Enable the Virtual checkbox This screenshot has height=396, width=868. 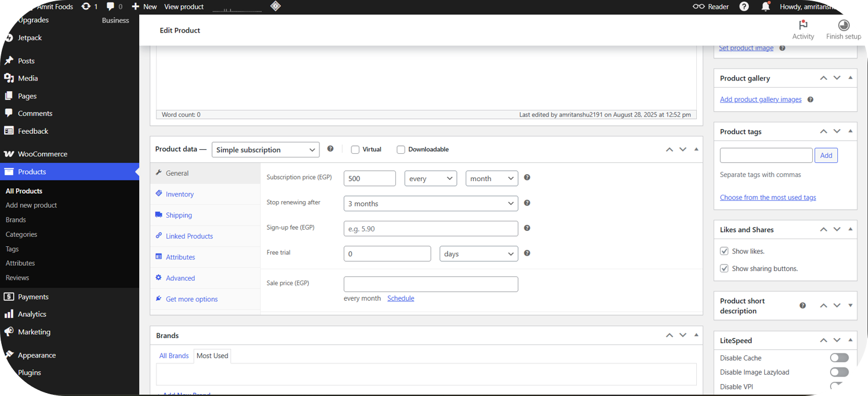[x=355, y=150]
